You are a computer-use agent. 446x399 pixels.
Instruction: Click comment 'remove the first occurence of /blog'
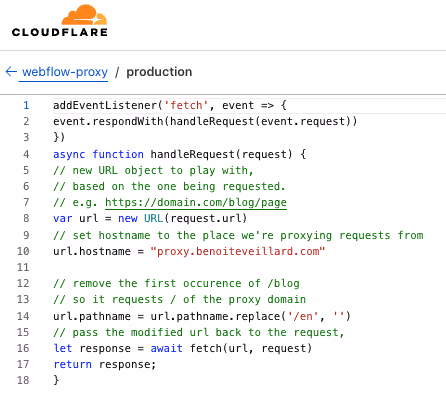(x=176, y=283)
